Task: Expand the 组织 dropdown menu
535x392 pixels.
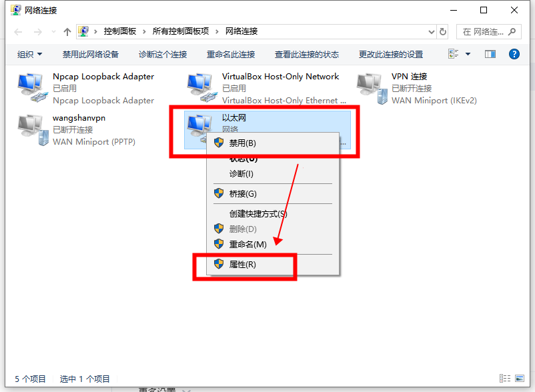Action: click(x=29, y=54)
